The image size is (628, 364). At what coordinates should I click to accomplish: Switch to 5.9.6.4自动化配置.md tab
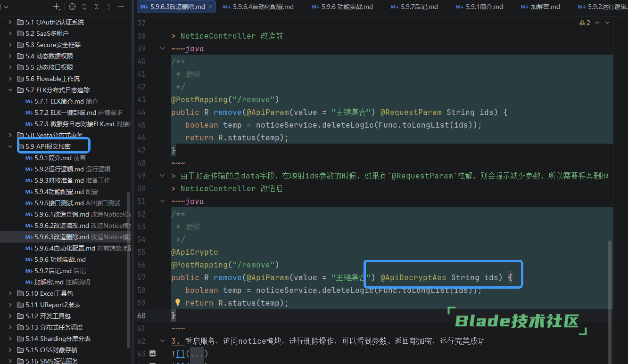(258, 7)
